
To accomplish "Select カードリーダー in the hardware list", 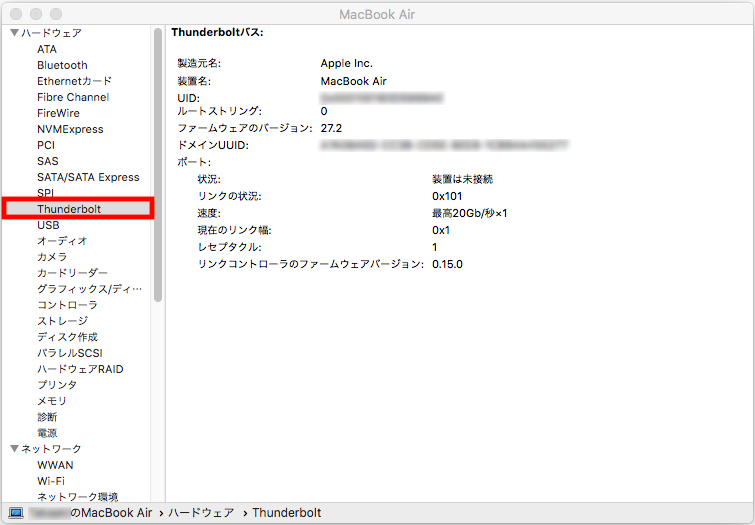I will click(72, 273).
